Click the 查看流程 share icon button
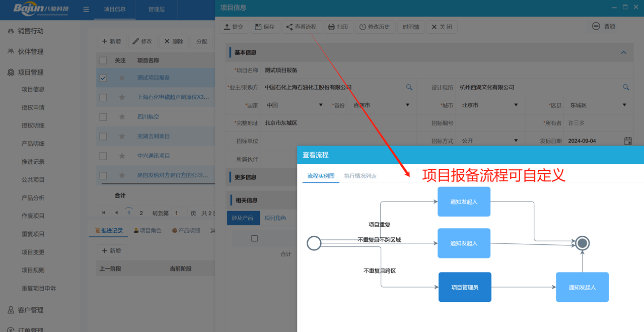Viewport: 644px width, 332px height. tap(302, 27)
